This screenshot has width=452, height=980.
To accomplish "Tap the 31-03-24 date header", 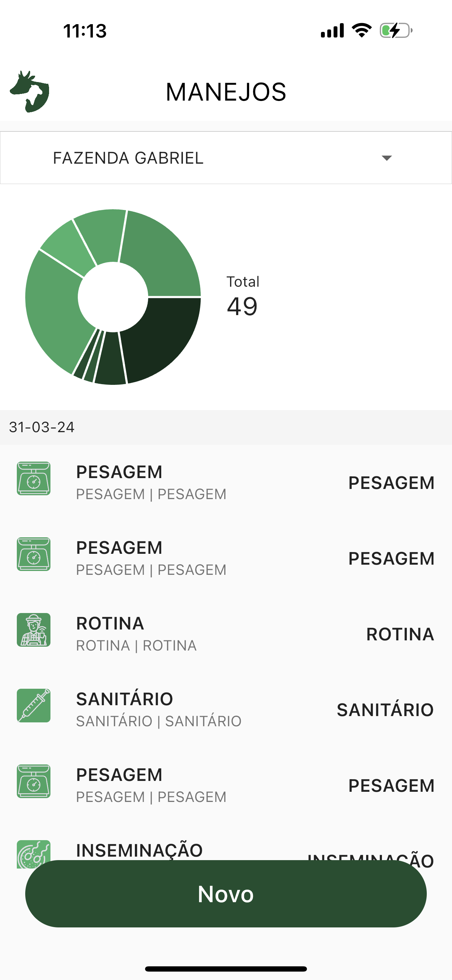I will tap(42, 427).
